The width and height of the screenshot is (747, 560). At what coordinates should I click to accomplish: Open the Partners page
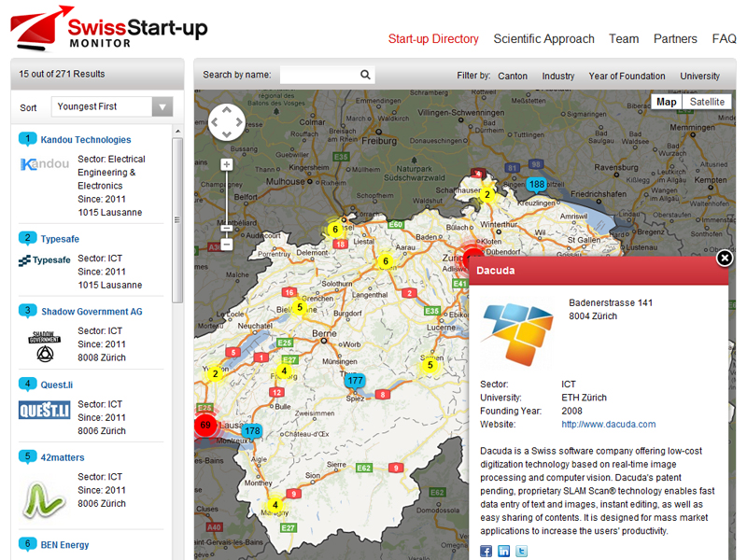[675, 38]
